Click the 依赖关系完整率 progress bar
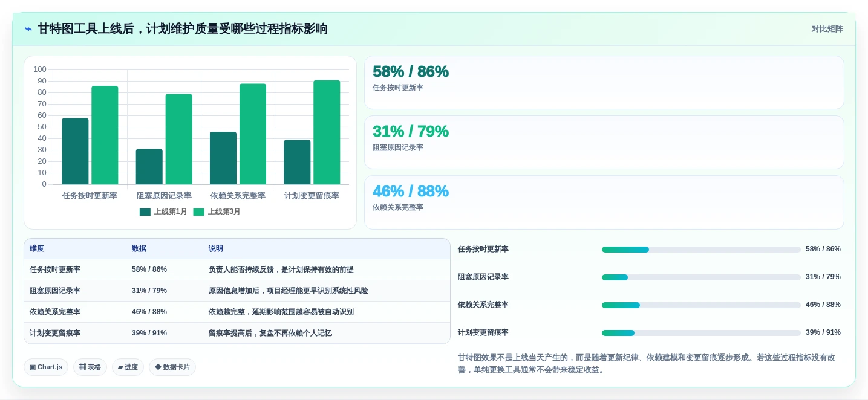 coord(701,305)
